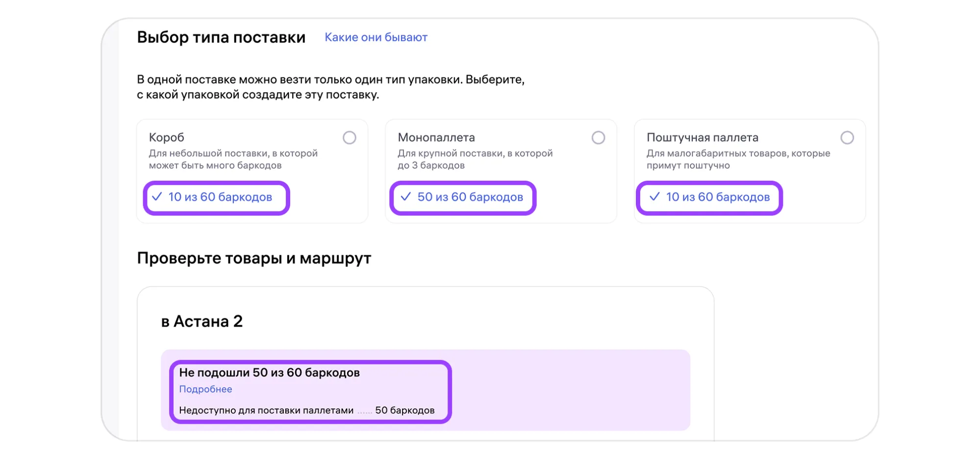The width and height of the screenshot is (980, 458).
Task: Click the "Подробнее" link in the warning
Action: [205, 389]
